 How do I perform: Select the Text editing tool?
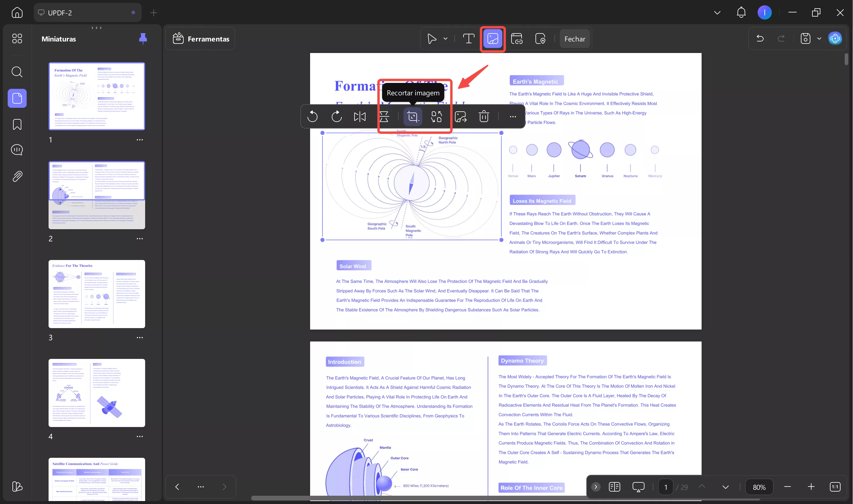point(469,39)
